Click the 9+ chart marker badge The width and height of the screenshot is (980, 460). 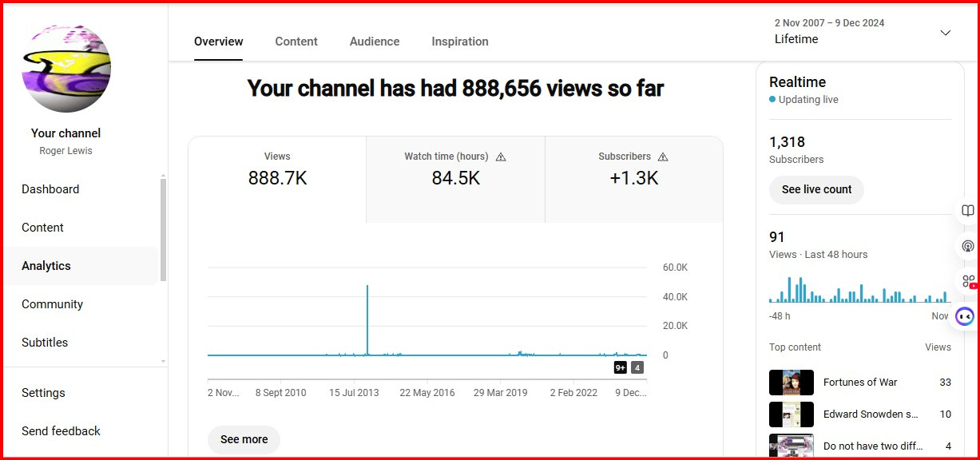pos(621,367)
